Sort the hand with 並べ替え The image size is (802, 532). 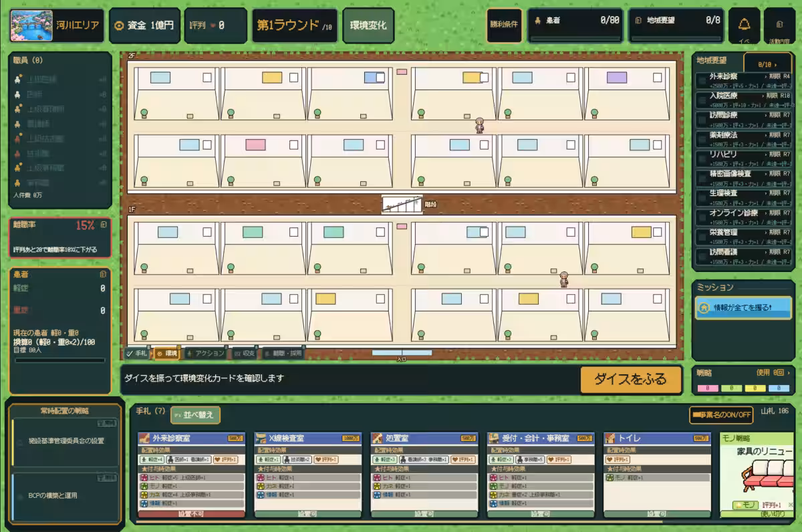pos(195,414)
